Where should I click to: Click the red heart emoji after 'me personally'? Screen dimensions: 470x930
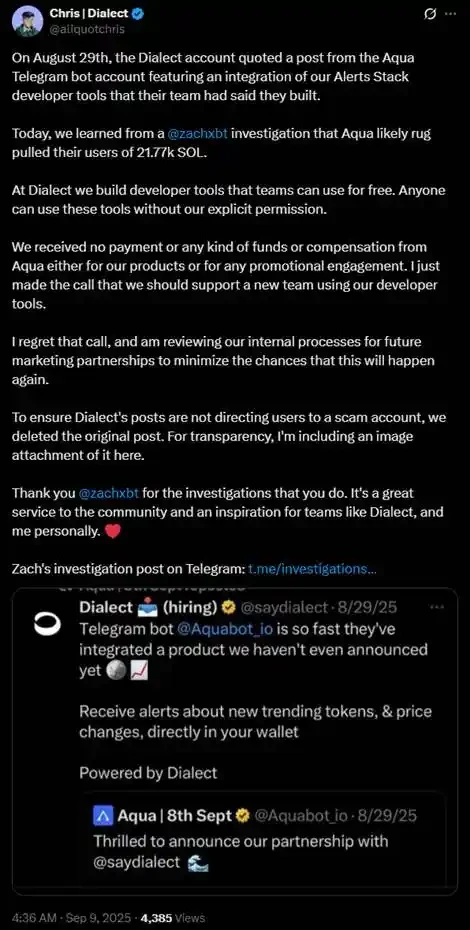[112, 532]
